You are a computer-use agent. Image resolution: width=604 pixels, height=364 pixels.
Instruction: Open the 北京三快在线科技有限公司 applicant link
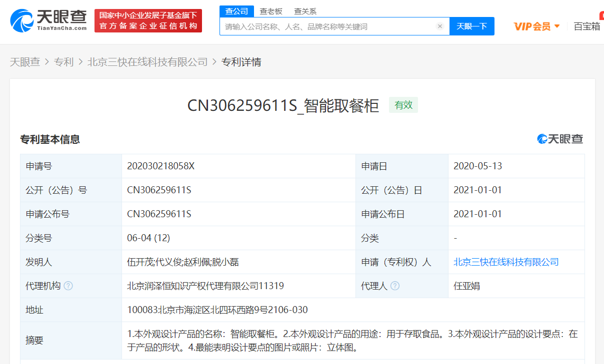pyautogui.click(x=505, y=262)
